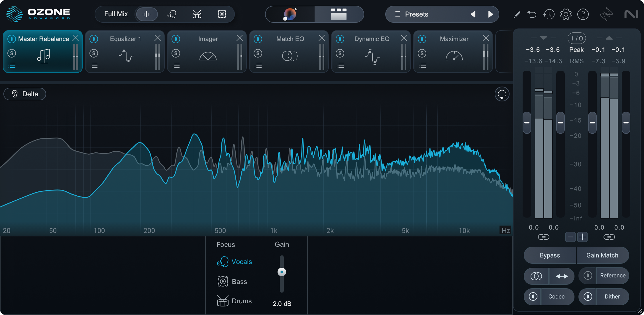
Task: Click the Vocals Gain slider handle
Action: click(x=282, y=272)
